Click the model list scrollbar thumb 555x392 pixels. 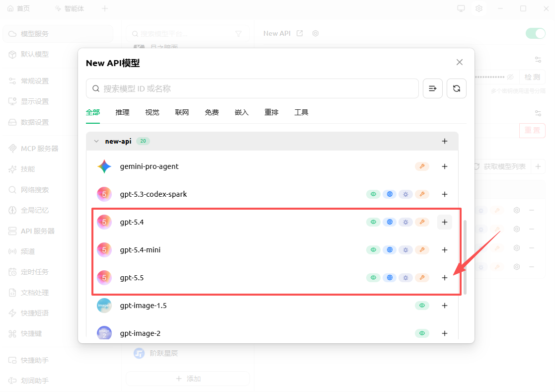[x=465, y=257]
